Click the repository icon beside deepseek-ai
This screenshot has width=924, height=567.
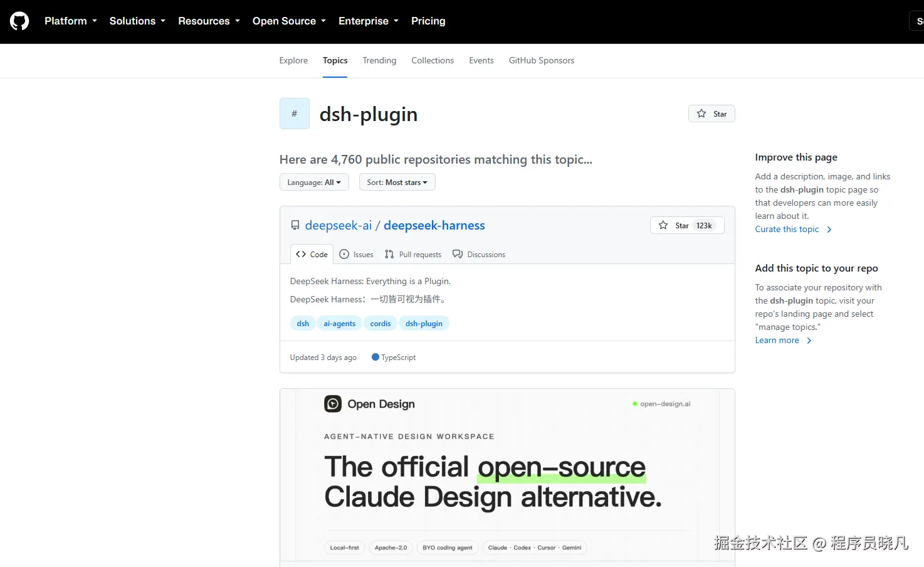(295, 225)
